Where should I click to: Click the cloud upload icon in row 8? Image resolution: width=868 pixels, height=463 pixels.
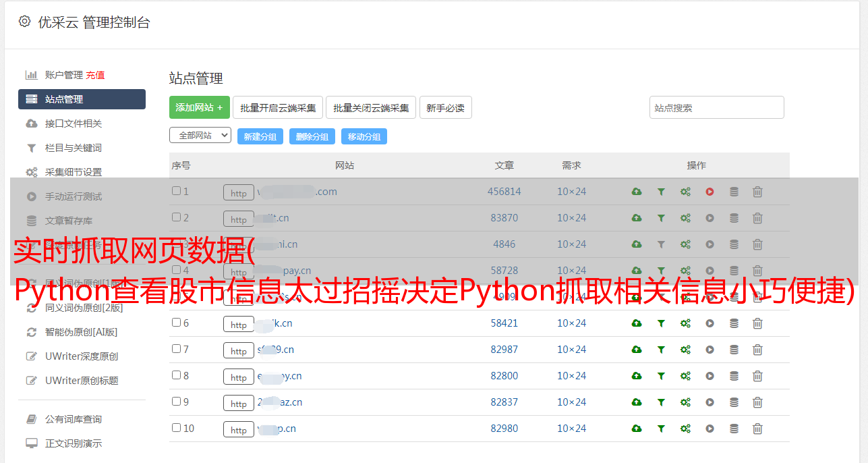(637, 376)
